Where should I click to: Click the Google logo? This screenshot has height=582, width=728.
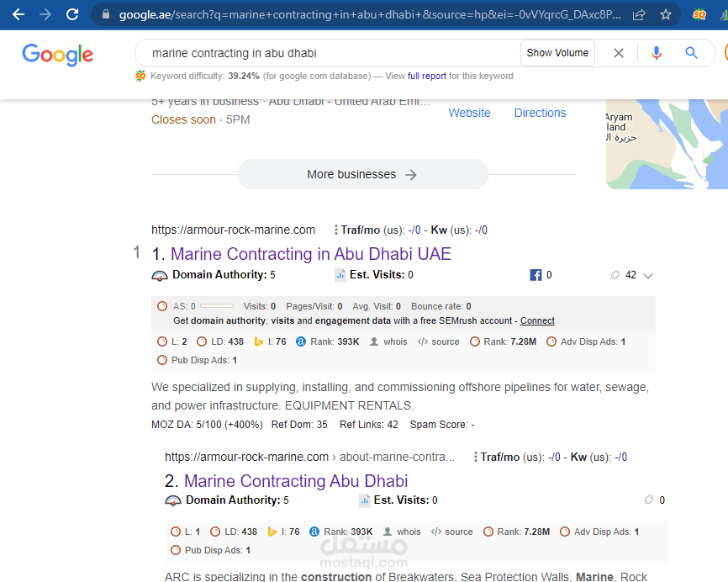click(57, 55)
